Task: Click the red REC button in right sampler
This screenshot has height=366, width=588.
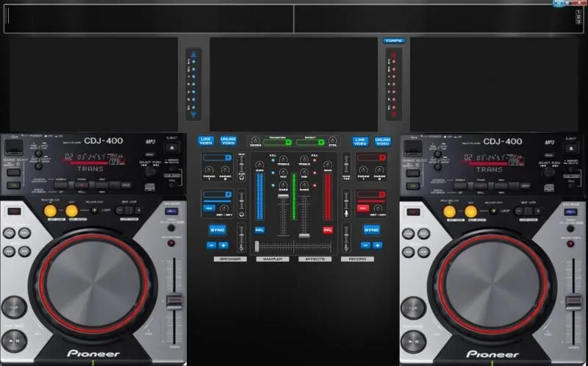Action: (363, 208)
